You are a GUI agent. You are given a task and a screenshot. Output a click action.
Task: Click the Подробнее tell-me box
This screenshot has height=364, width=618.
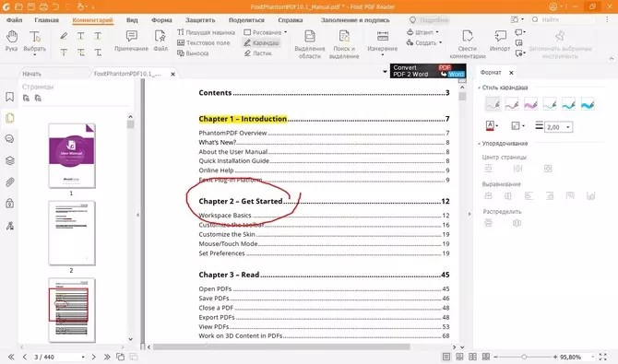tap(430, 19)
